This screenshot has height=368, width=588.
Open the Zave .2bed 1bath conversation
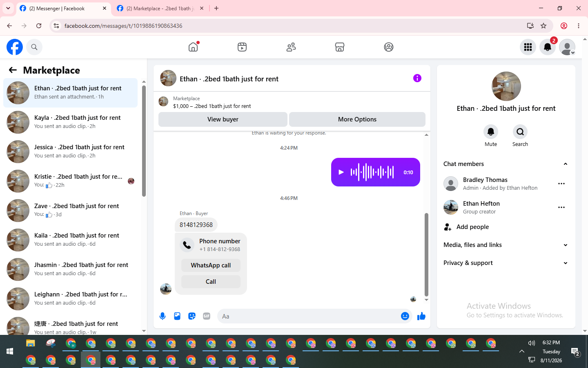tap(71, 211)
